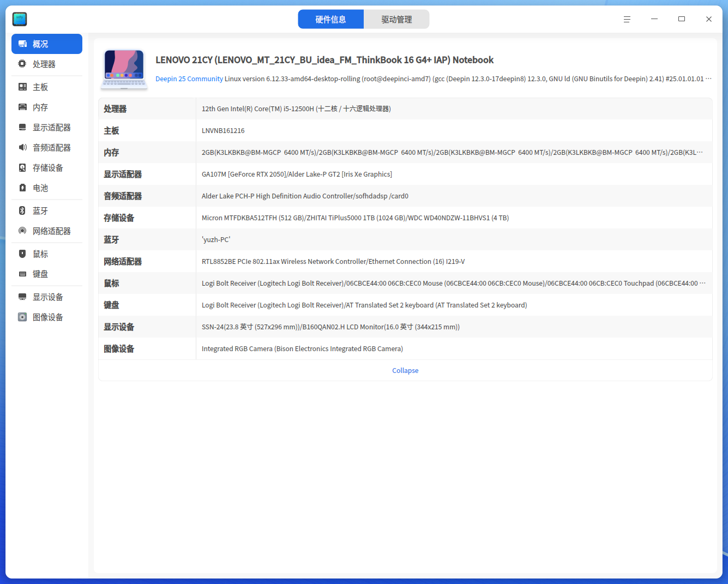The image size is (728, 584).
Task: Click the 显示适配器 row label in table
Action: click(123, 174)
